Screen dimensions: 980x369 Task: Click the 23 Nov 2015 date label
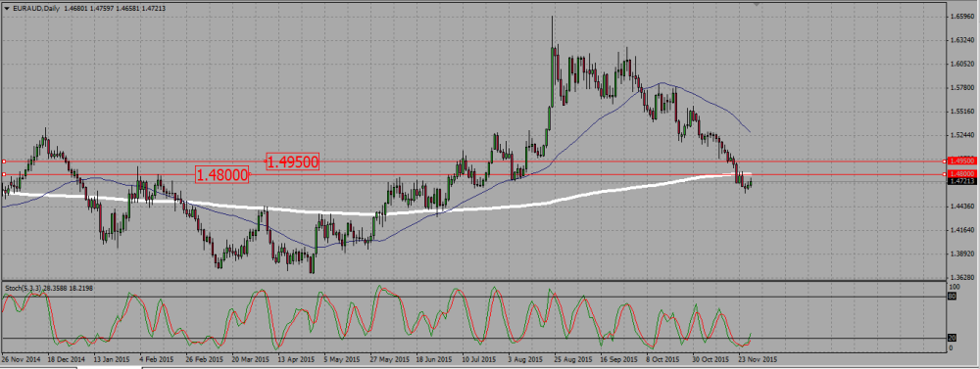758,359
